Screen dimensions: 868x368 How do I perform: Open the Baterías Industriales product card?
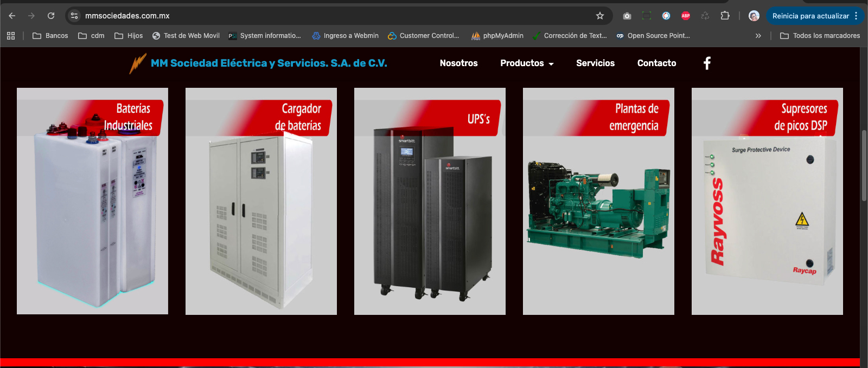(x=92, y=201)
